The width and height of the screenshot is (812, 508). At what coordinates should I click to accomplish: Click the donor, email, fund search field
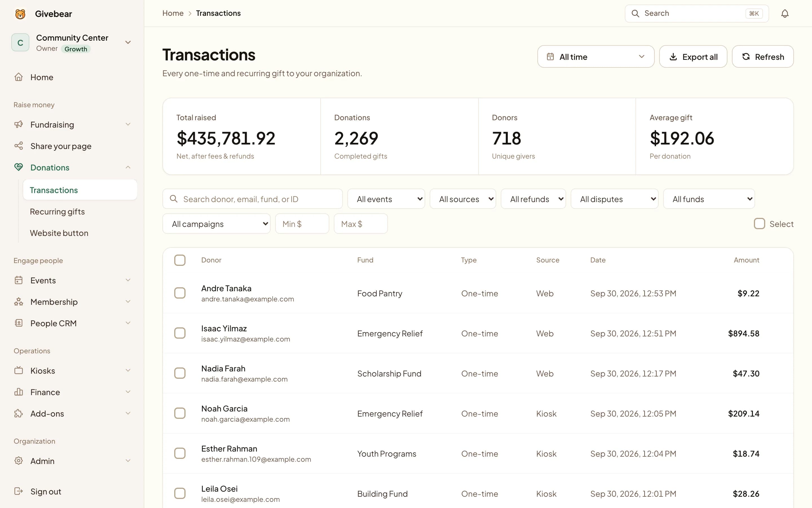pos(252,199)
